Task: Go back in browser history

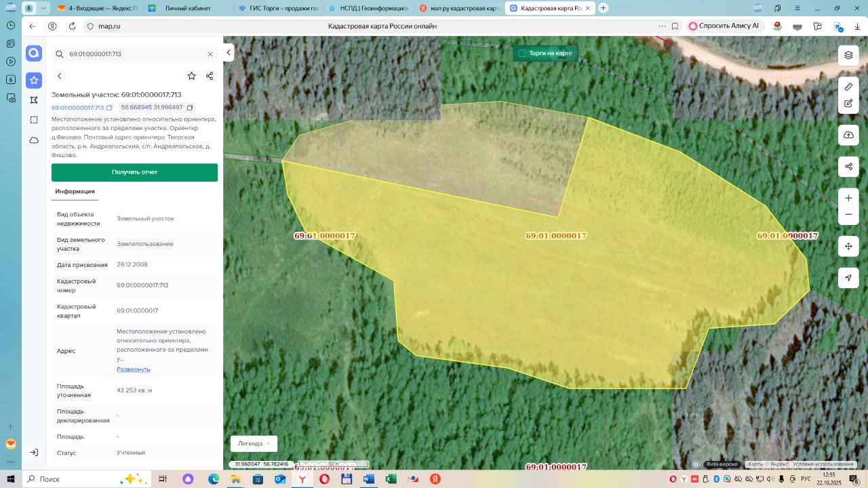Action: pyautogui.click(x=33, y=26)
